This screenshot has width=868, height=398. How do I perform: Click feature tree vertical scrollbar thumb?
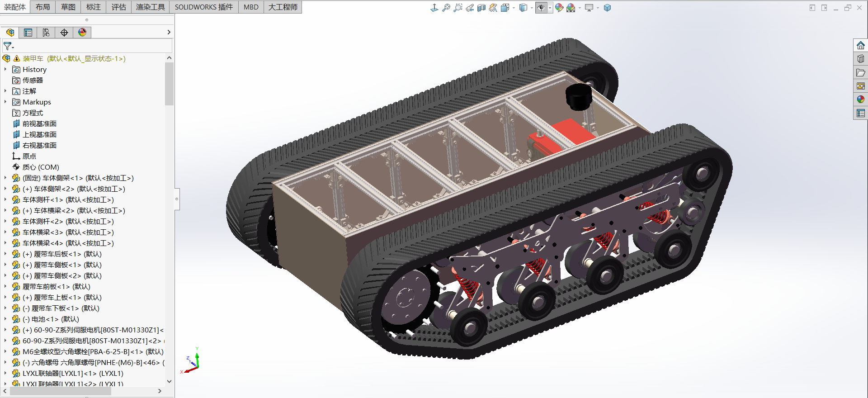point(169,84)
